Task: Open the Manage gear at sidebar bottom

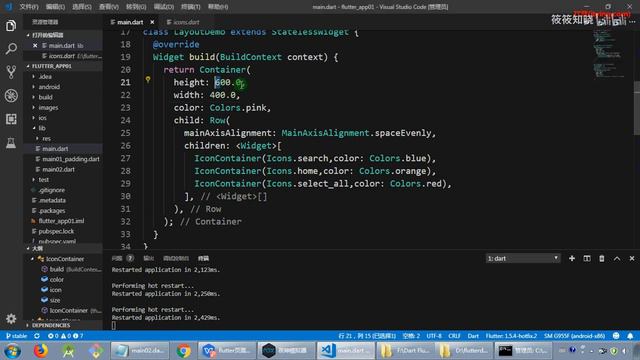Action: pos(11,318)
